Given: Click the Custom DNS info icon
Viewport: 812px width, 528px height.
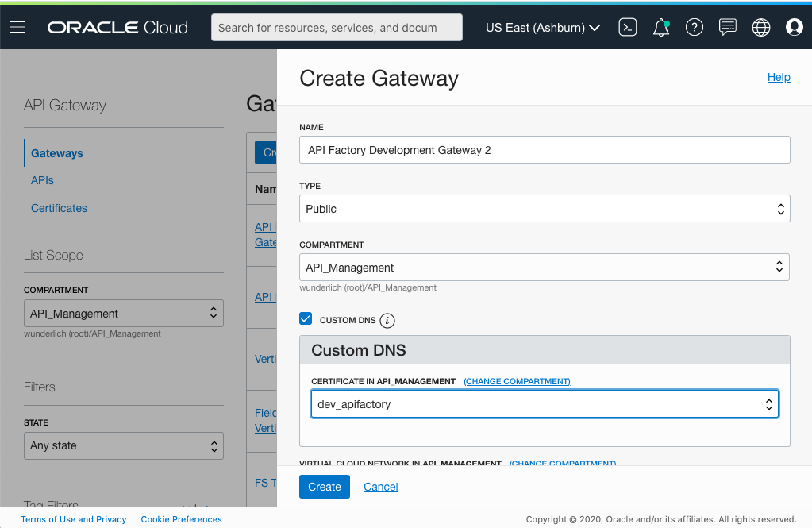Looking at the screenshot, I should point(387,319).
